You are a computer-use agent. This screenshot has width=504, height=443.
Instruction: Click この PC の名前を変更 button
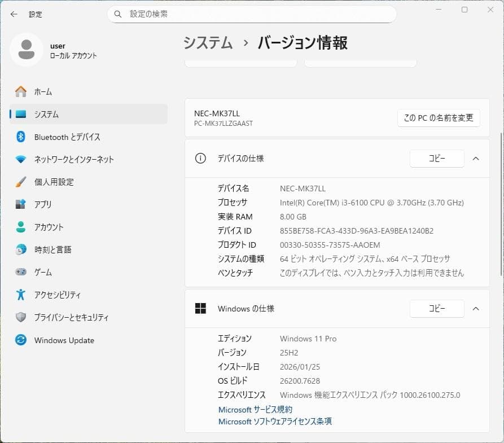(x=439, y=118)
